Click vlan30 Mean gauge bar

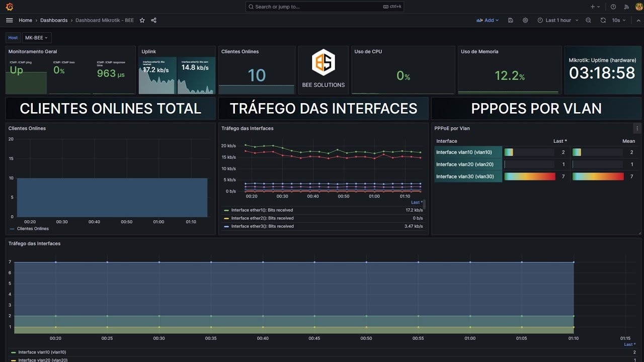click(x=598, y=176)
